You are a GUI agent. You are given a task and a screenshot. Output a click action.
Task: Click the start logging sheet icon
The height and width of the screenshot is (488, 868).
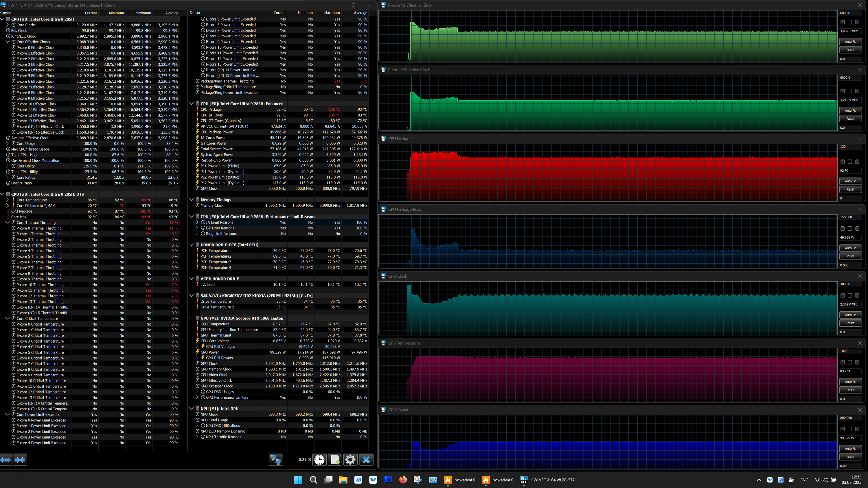(x=335, y=460)
